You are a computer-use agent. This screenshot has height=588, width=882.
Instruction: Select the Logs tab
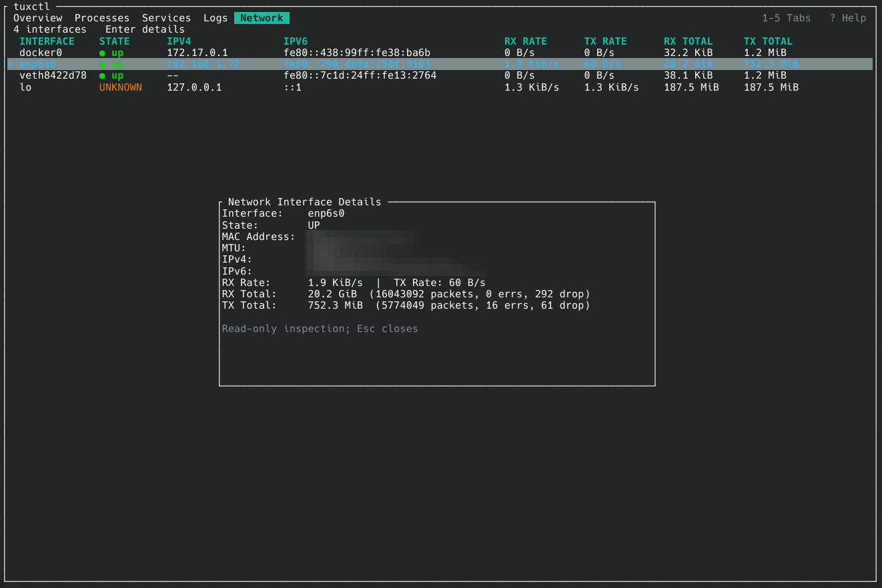click(215, 18)
